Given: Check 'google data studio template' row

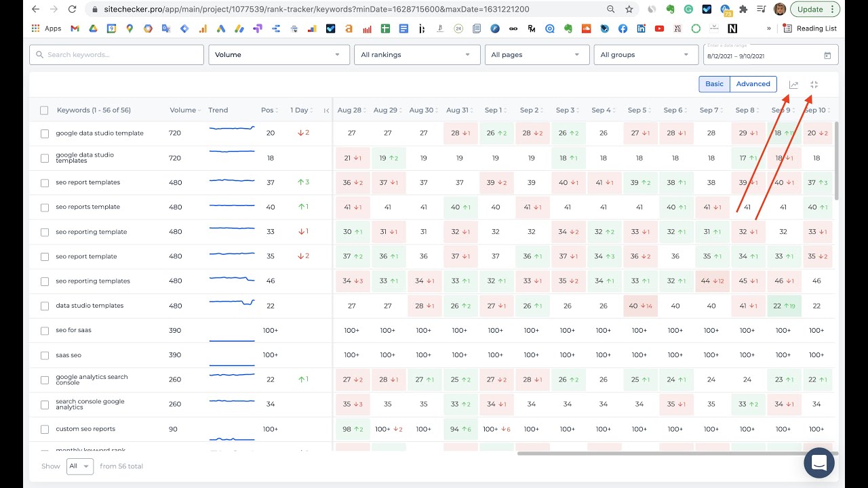Looking at the screenshot, I should (x=45, y=134).
